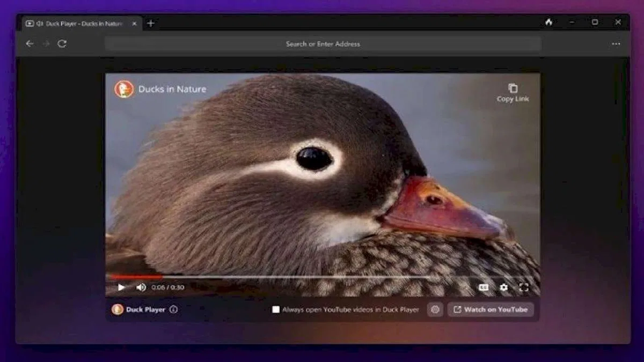Toggle closed captions on the video
The image size is (644, 362).
pos(484,287)
